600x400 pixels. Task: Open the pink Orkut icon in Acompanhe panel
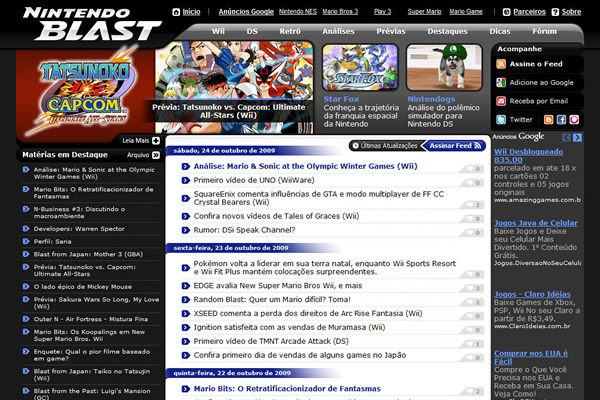[574, 119]
